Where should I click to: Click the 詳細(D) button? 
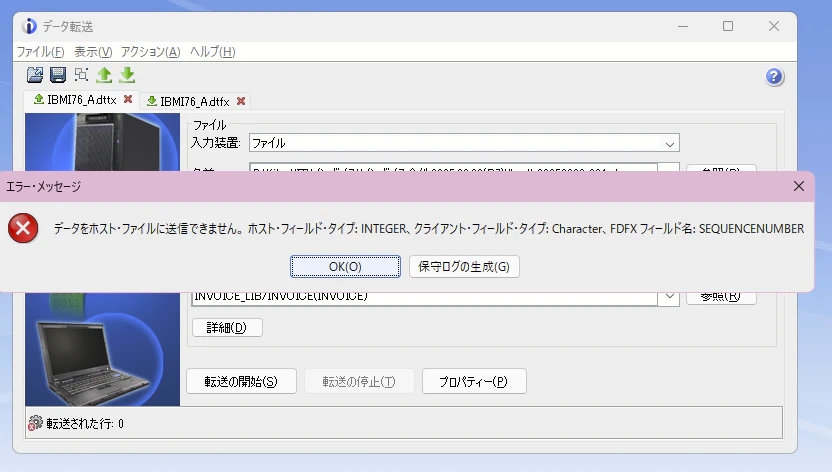pyautogui.click(x=227, y=328)
